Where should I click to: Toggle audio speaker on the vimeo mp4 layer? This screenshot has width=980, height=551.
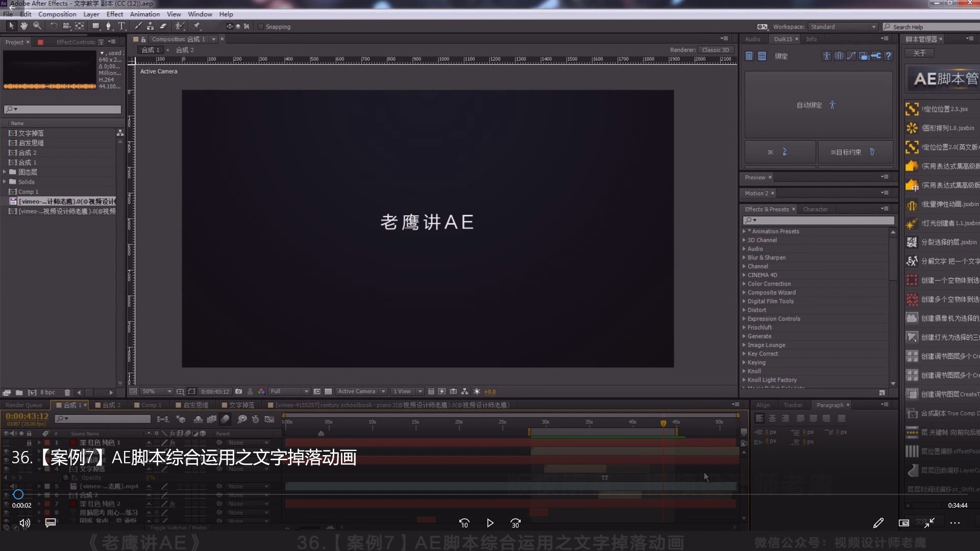14,486
